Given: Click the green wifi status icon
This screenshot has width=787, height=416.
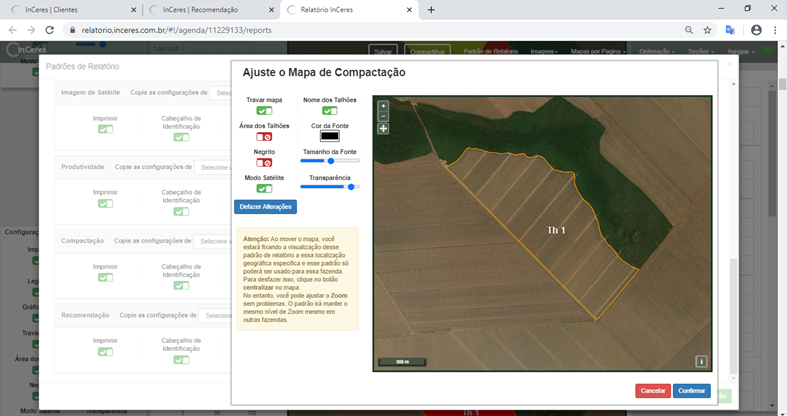Looking at the screenshot, I should 768,51.
